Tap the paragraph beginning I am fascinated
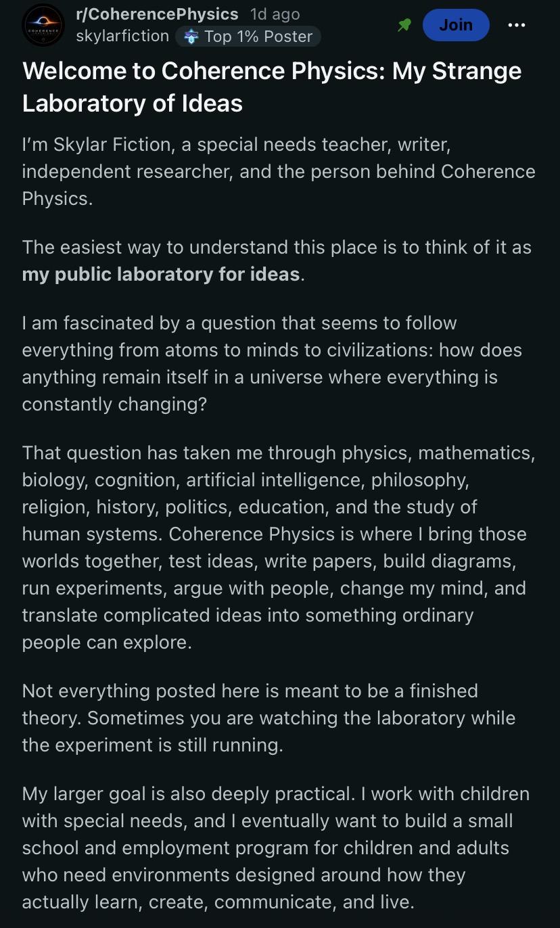Viewport: 560px width, 928px height. (272, 363)
